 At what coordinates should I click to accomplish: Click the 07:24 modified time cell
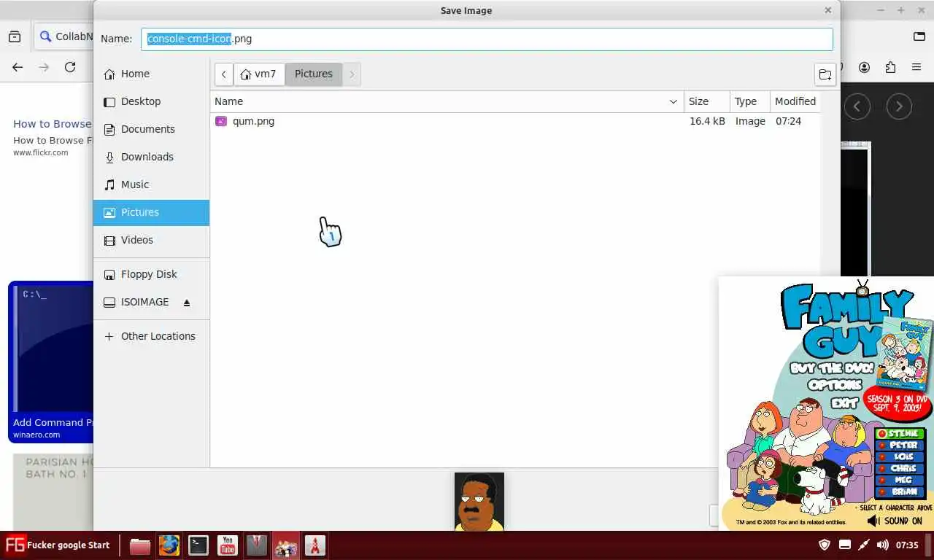[788, 121]
